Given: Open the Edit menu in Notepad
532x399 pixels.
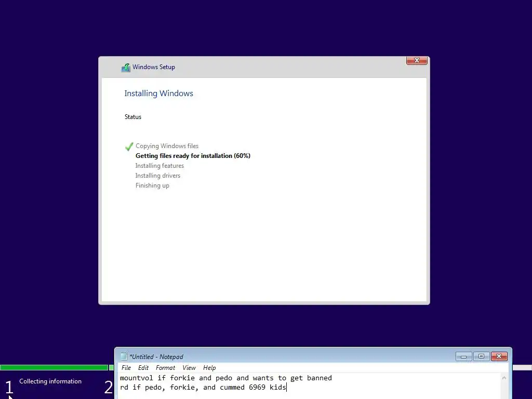Looking at the screenshot, I should click(x=143, y=368).
